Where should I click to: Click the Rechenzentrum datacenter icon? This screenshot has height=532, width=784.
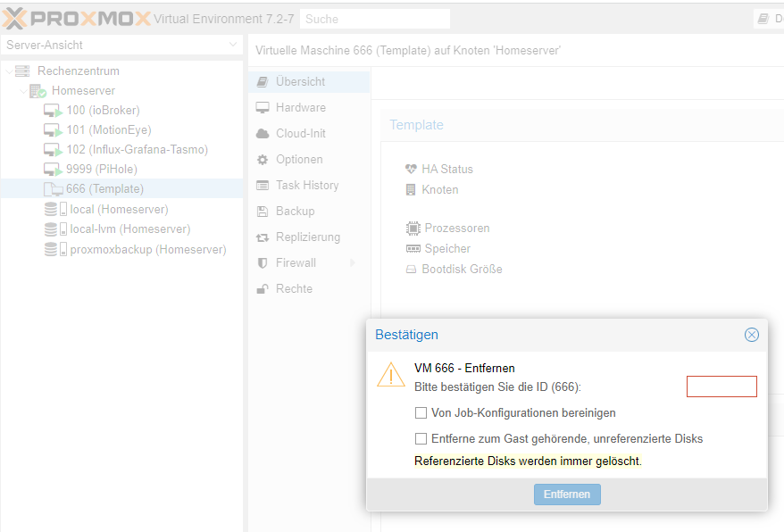pos(22,71)
